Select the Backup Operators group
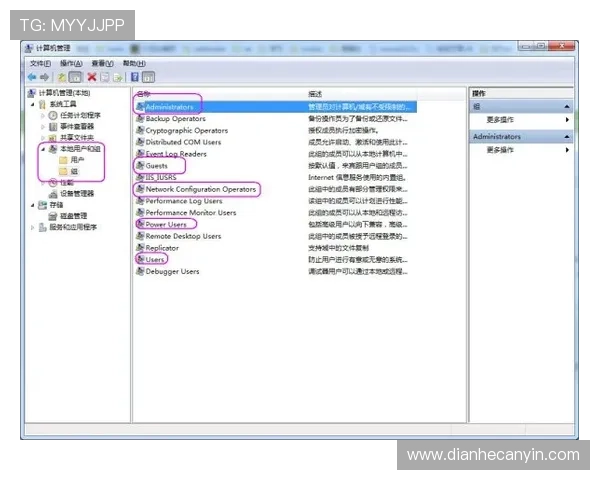The image size is (600, 480). [x=175, y=119]
